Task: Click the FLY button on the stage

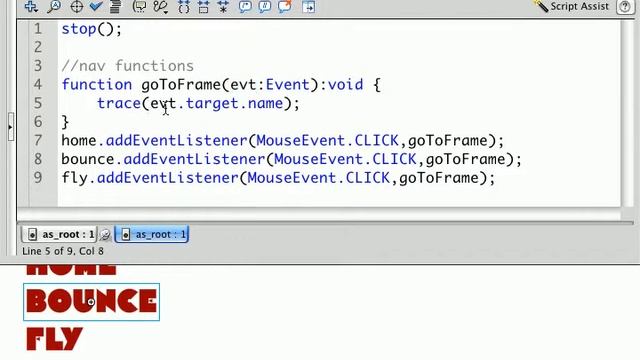Action: tap(55, 338)
